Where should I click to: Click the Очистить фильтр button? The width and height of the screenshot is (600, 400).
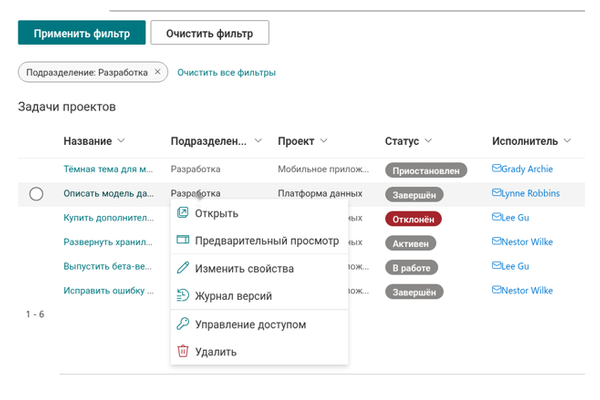(x=210, y=33)
